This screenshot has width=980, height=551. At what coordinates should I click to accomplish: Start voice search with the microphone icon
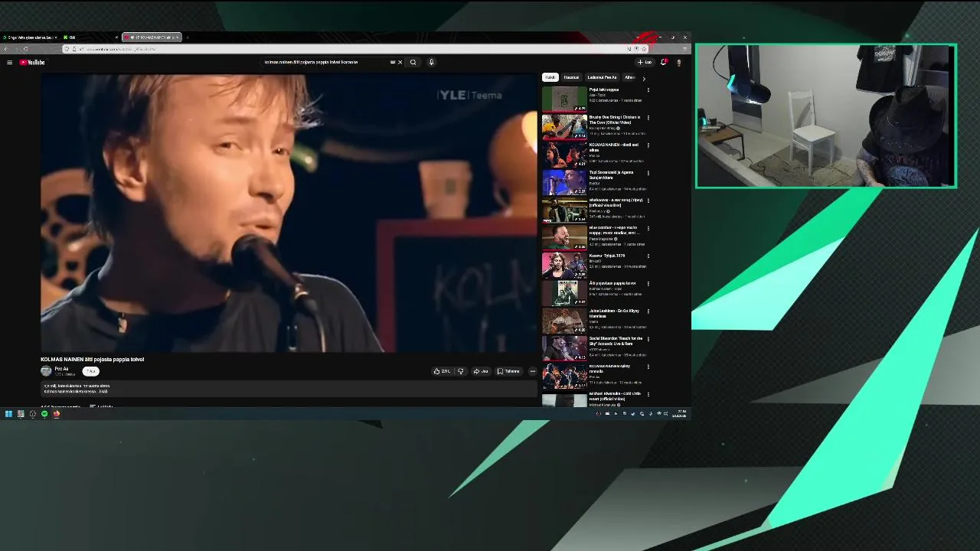click(x=431, y=62)
